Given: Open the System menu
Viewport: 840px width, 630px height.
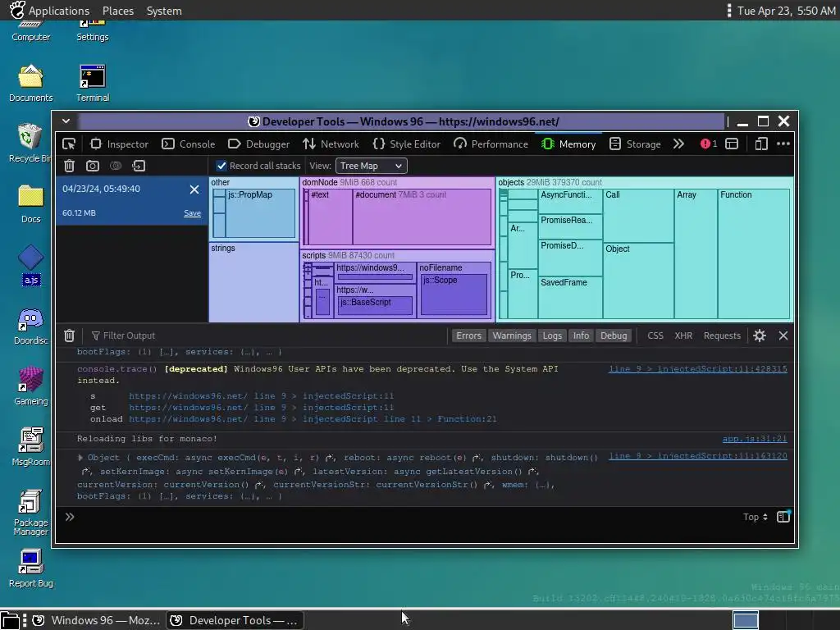Looking at the screenshot, I should tap(164, 11).
